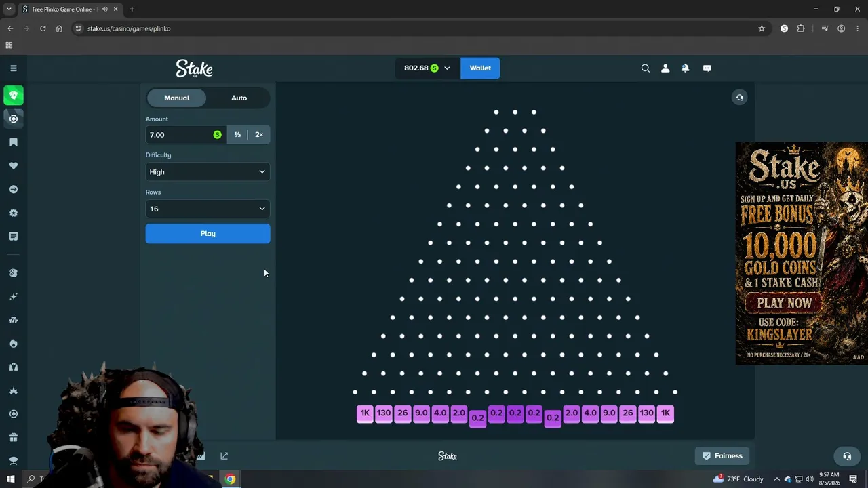Click the rightmost 1K multiplier bucket
This screenshot has width=868, height=488.
pos(665,413)
